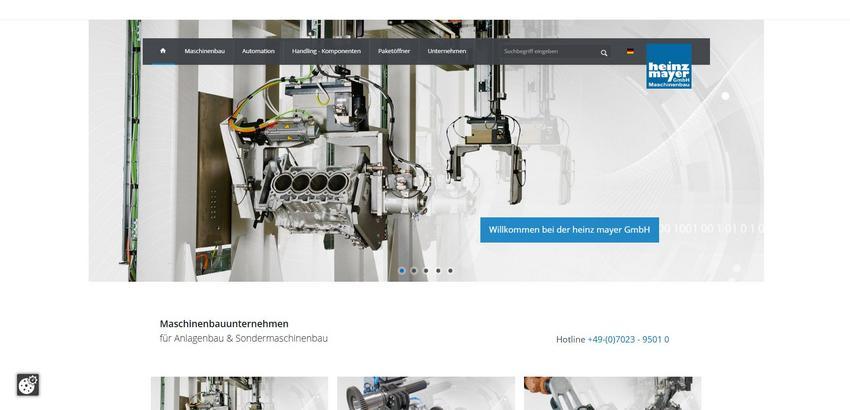Click Willkommen bei der heinz mayer GmbH banner

pos(569,230)
